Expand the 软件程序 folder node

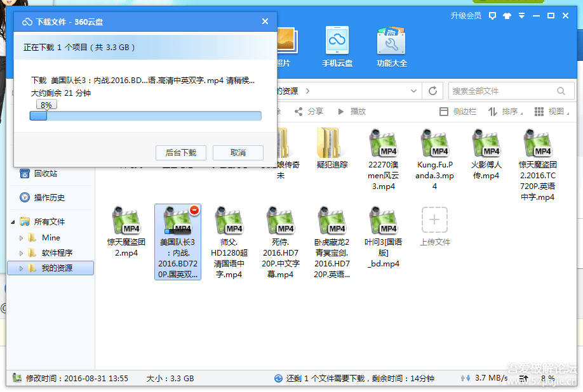pyautogui.click(x=21, y=253)
